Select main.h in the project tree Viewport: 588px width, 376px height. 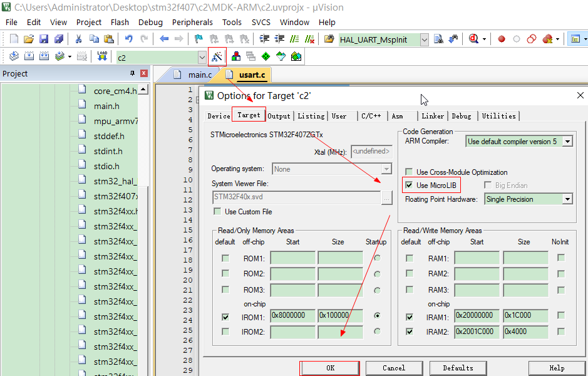click(x=106, y=106)
